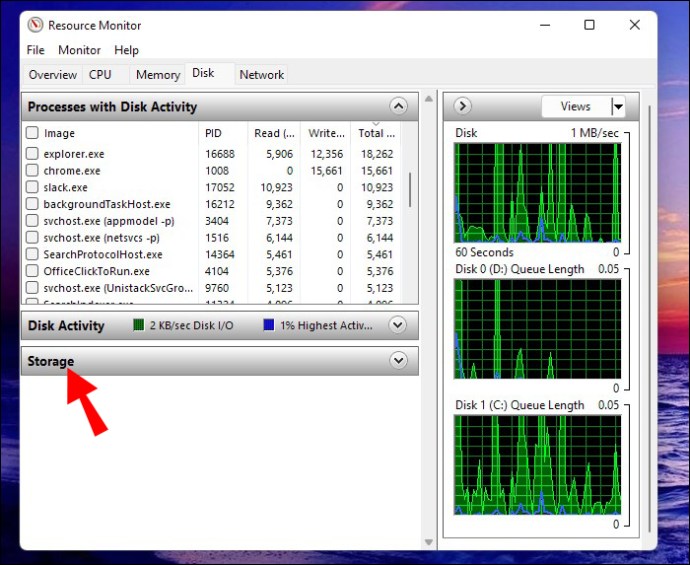Open the Views dropdown arrow

(618, 106)
